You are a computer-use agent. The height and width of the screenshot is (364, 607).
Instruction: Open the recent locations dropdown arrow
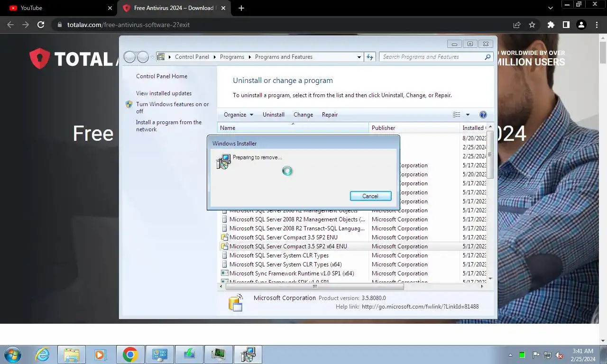point(152,57)
